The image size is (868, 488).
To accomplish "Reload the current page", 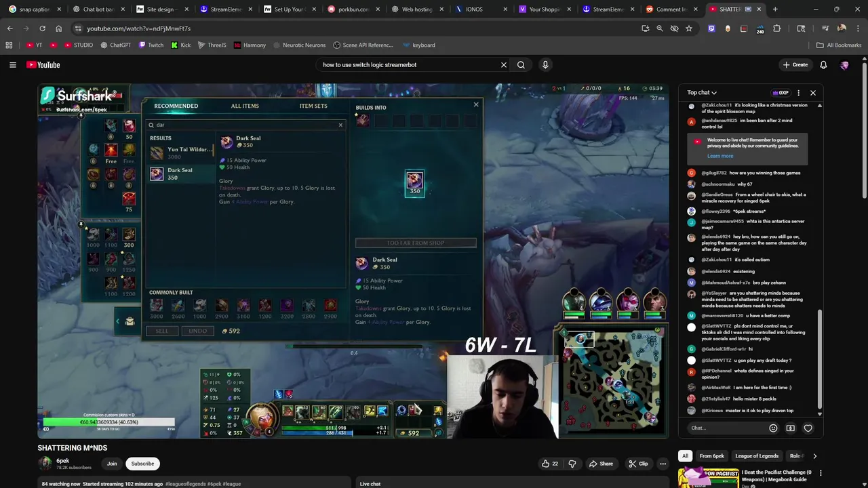I will click(42, 28).
